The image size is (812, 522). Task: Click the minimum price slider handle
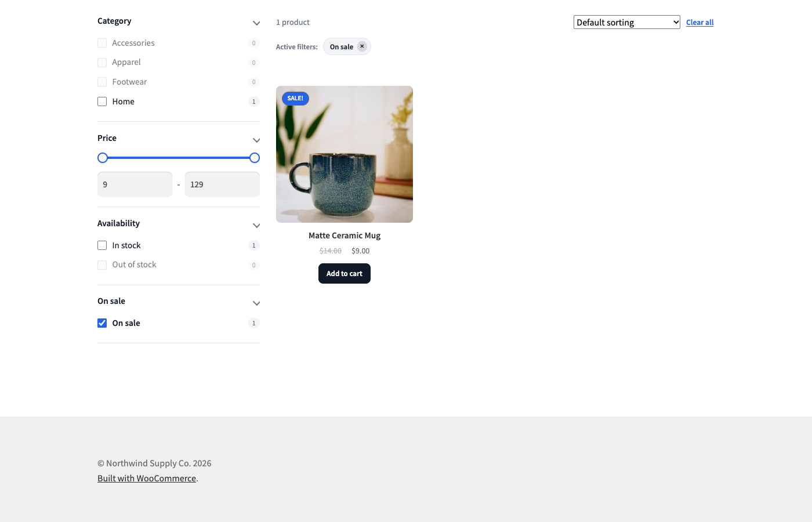coord(103,158)
